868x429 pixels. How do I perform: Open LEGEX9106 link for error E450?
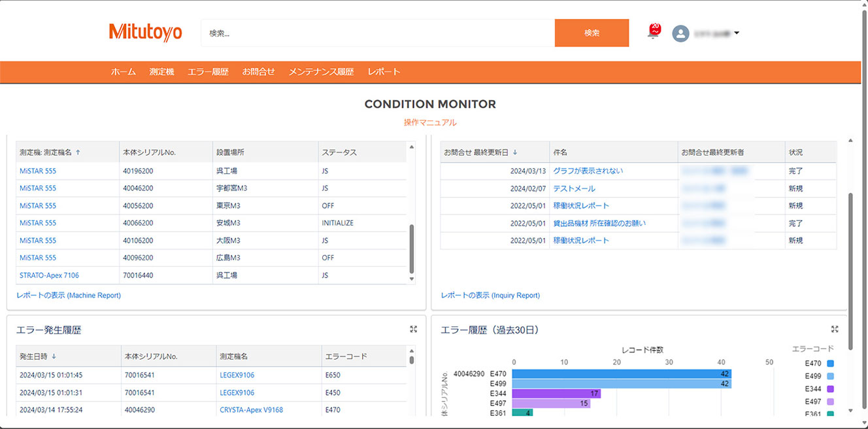(237, 393)
